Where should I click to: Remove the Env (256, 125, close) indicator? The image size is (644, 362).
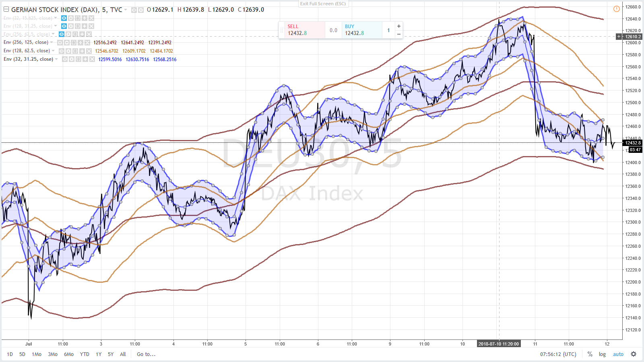tap(87, 43)
